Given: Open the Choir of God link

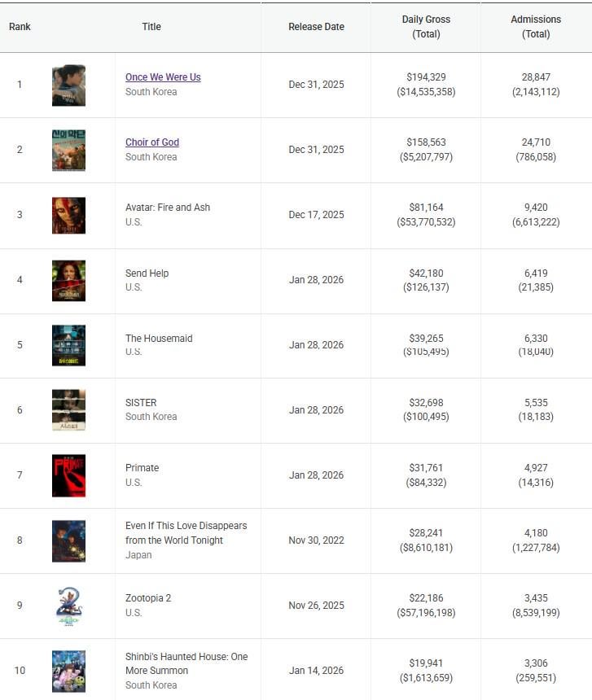Looking at the screenshot, I should 152,142.
